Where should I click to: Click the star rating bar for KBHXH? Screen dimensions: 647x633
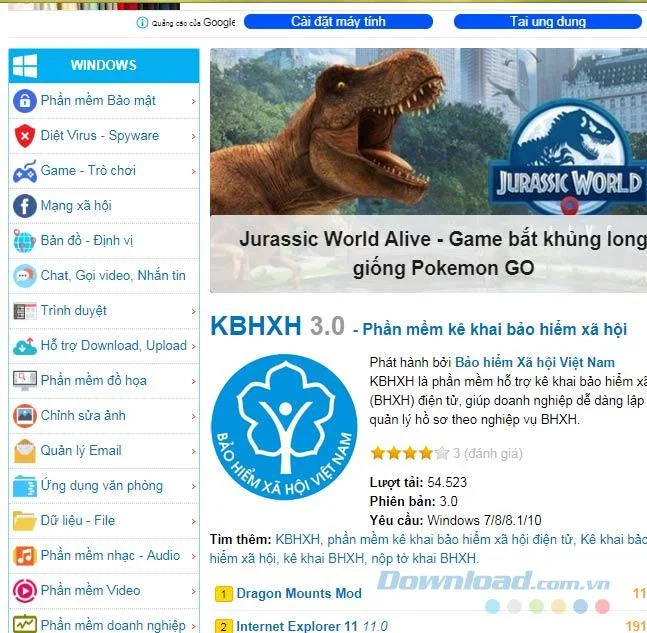[x=410, y=453]
